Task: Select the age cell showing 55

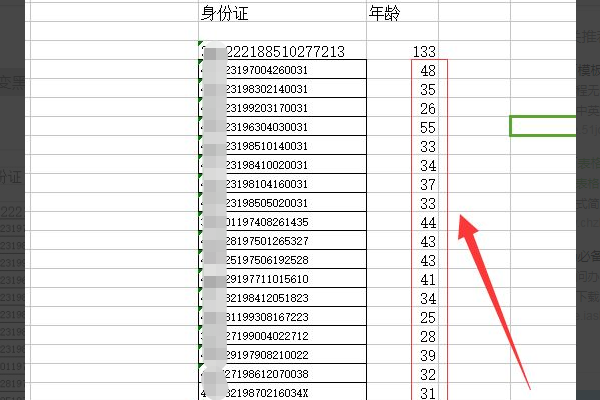Action: [403, 126]
